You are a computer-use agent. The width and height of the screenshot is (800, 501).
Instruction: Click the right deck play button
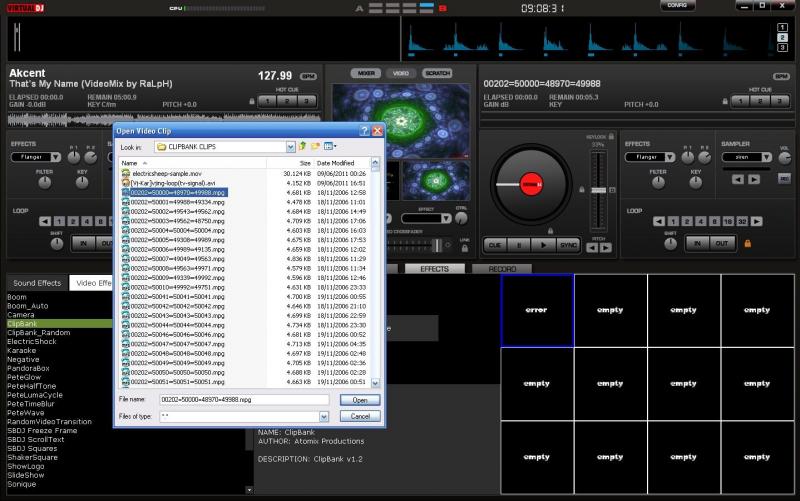coord(543,245)
